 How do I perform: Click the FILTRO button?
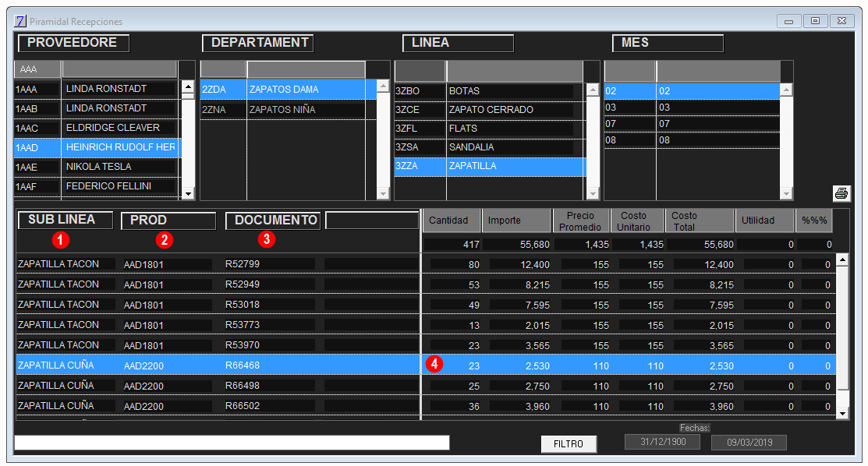569,444
